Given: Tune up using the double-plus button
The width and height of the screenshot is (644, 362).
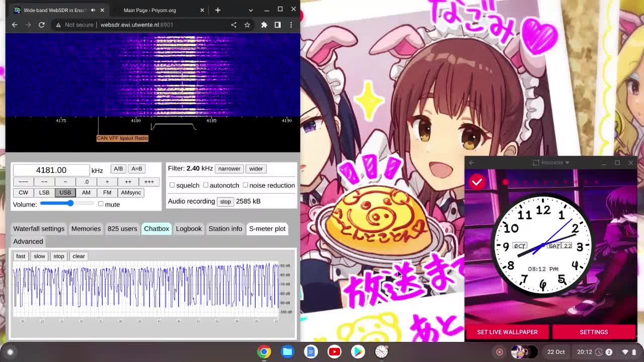Looking at the screenshot, I should point(128,182).
